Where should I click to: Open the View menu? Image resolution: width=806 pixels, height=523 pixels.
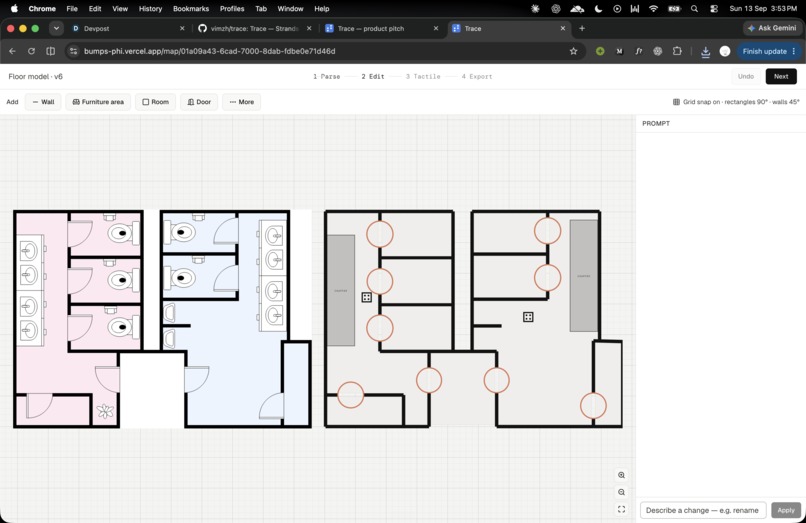(x=120, y=9)
